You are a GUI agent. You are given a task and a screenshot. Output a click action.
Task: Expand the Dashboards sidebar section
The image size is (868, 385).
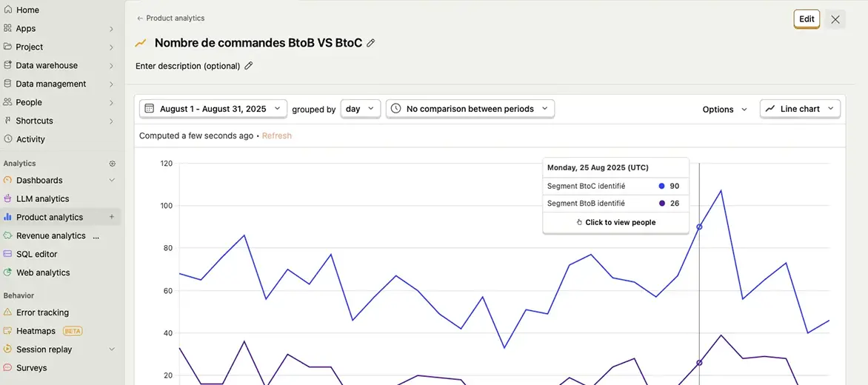pyautogui.click(x=112, y=180)
